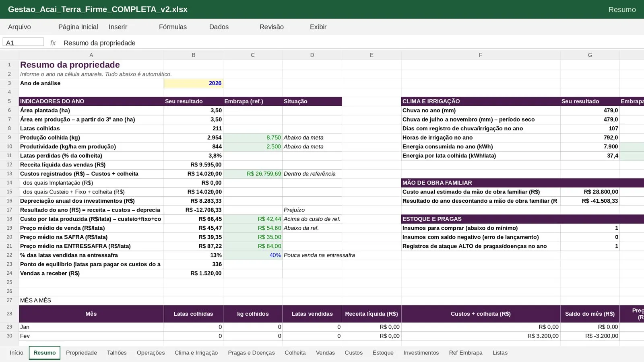
Task: Switch to the Listas sheet tab
Action: click(500, 353)
